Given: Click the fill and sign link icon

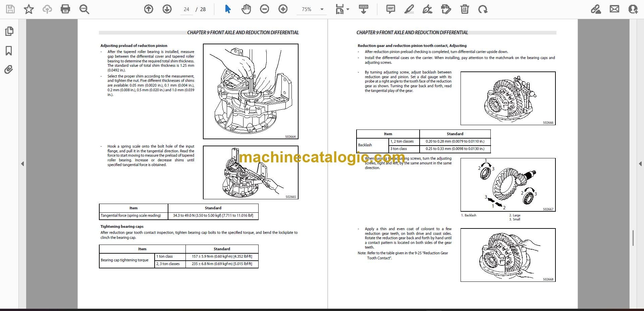Looking at the screenshot, I should click(x=596, y=9).
